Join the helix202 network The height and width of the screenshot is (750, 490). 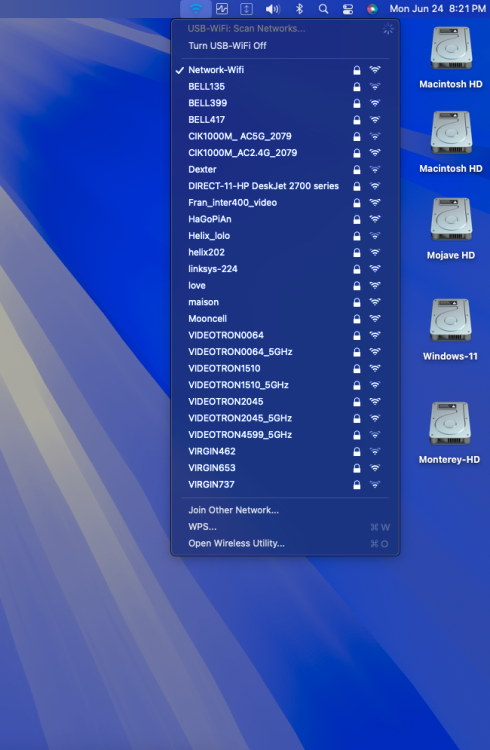point(285,252)
